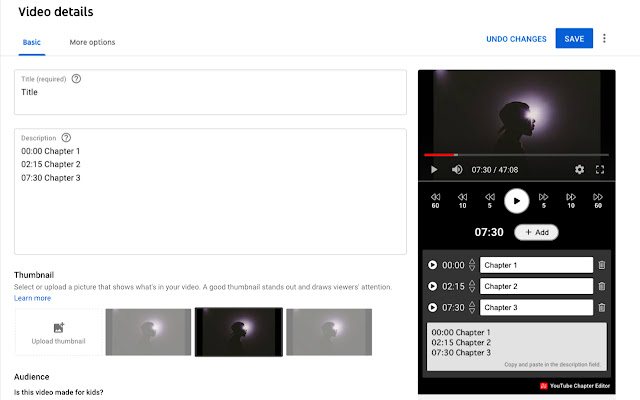
Task: Click UNDO CHANGES
Action: (516, 39)
